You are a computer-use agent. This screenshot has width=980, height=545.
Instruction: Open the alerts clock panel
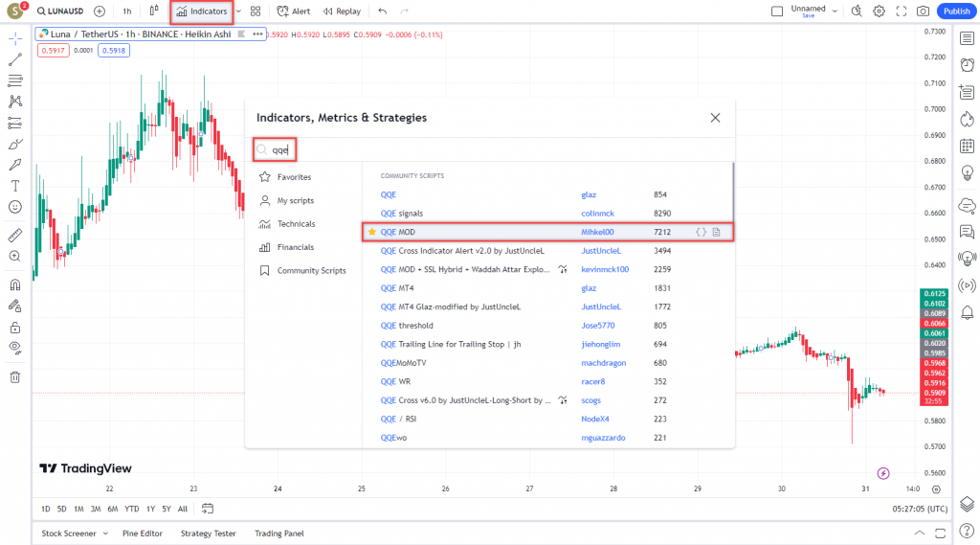(x=967, y=64)
